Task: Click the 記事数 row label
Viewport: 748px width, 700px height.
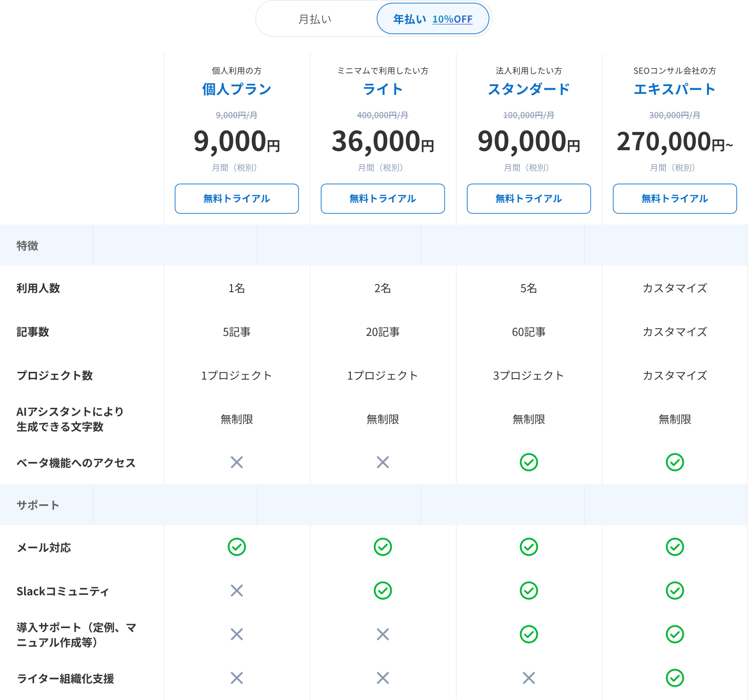Action: [33, 332]
